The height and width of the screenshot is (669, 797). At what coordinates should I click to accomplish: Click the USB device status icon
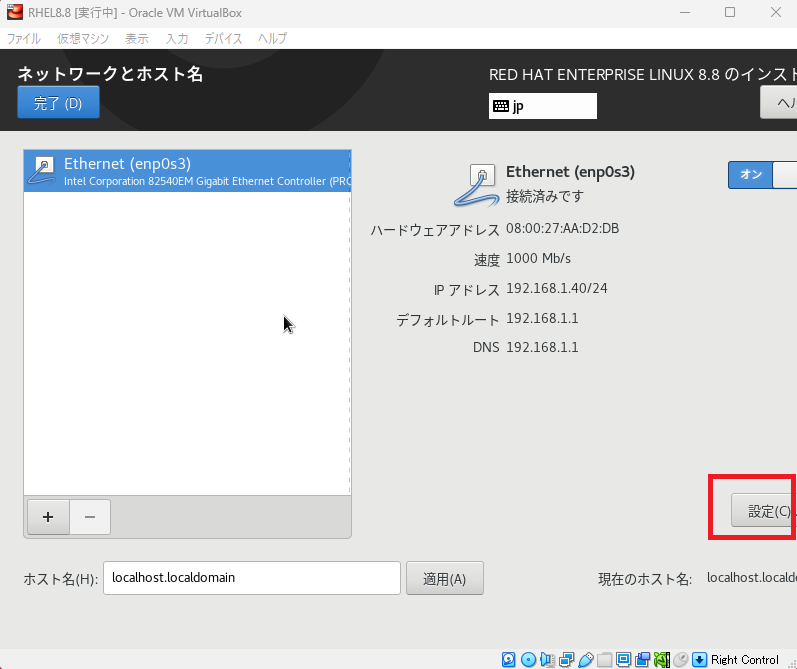coord(585,659)
